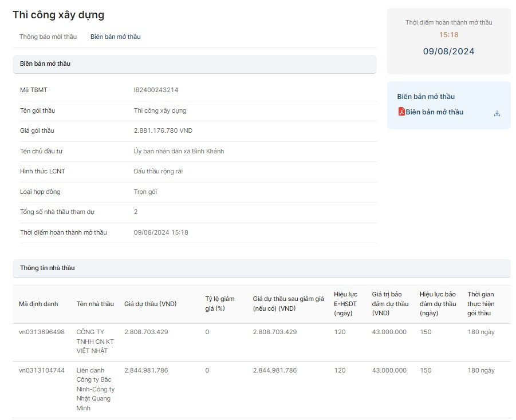Viewport: 516px width, 420px height.
Task: Open the Thông báo mời thầu tab
Action: [48, 37]
